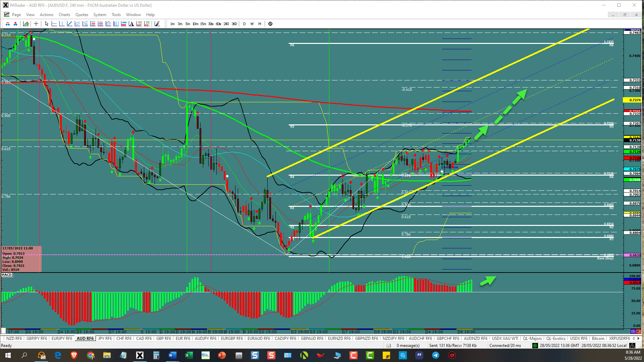This screenshot has height=362, width=644.
Task: Switch chart to 1m timeframe
Action: click(172, 24)
